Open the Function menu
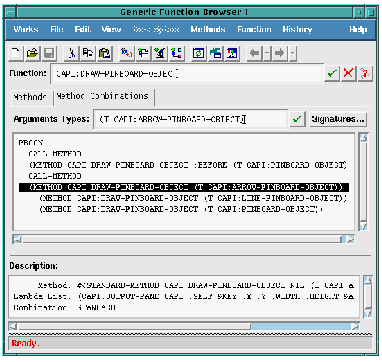 [254, 29]
